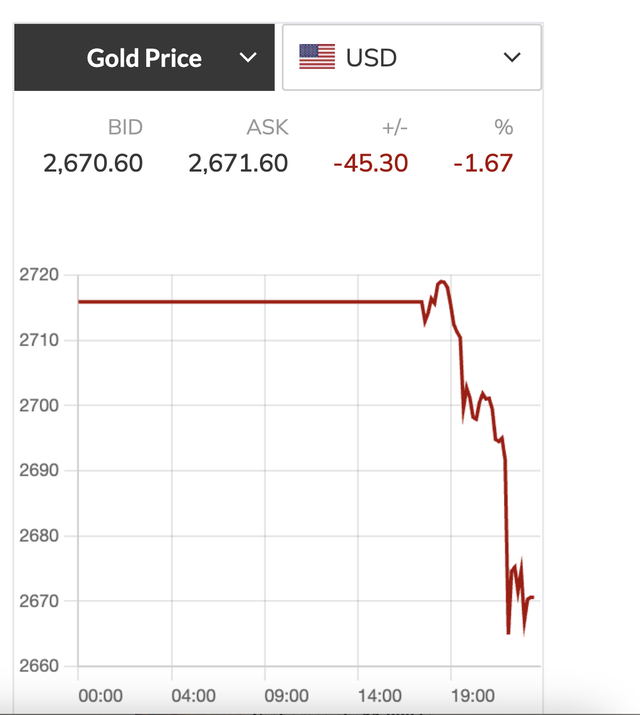Click the 00:00 time axis label
The width and height of the screenshot is (640, 715).
click(x=100, y=695)
